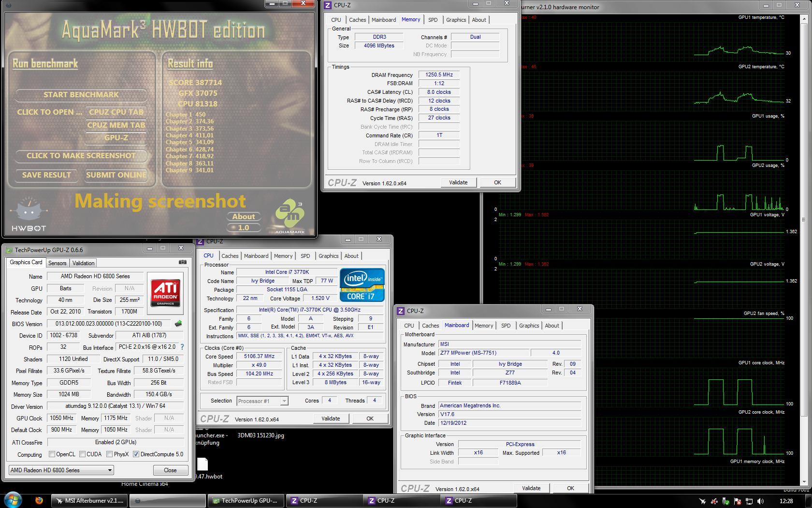Click CLICK TO MAKE SCREENSHOT button
The height and width of the screenshot is (508, 812).
(81, 155)
